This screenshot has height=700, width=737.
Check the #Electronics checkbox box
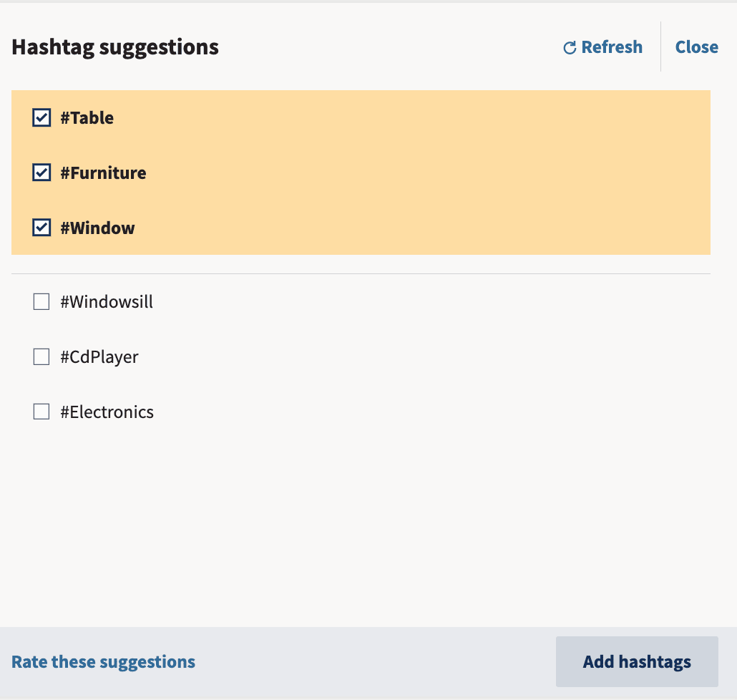tap(42, 412)
